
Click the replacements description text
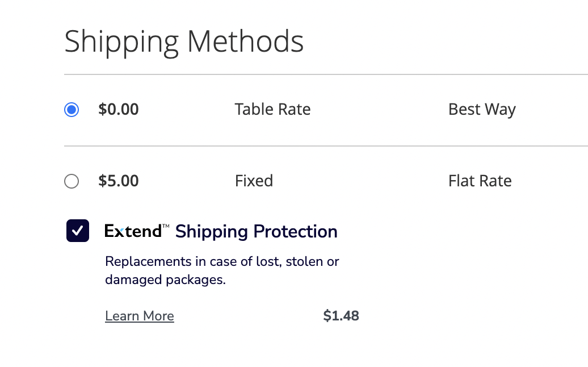(222, 262)
